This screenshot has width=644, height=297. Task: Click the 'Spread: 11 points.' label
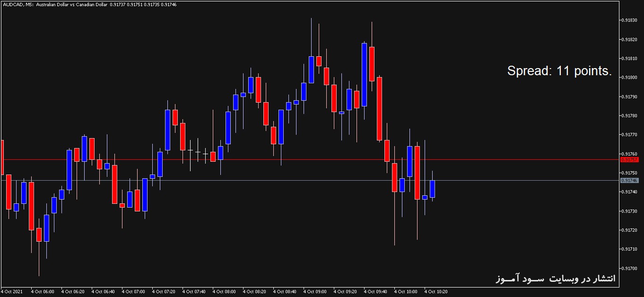click(x=559, y=71)
